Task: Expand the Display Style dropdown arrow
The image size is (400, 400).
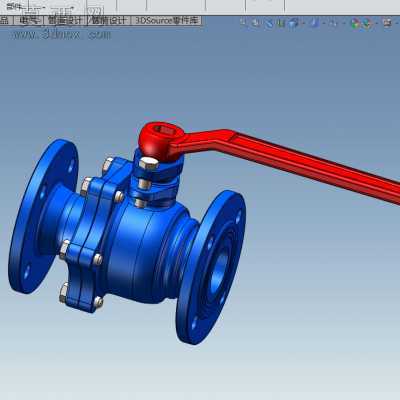Action: [323, 23]
